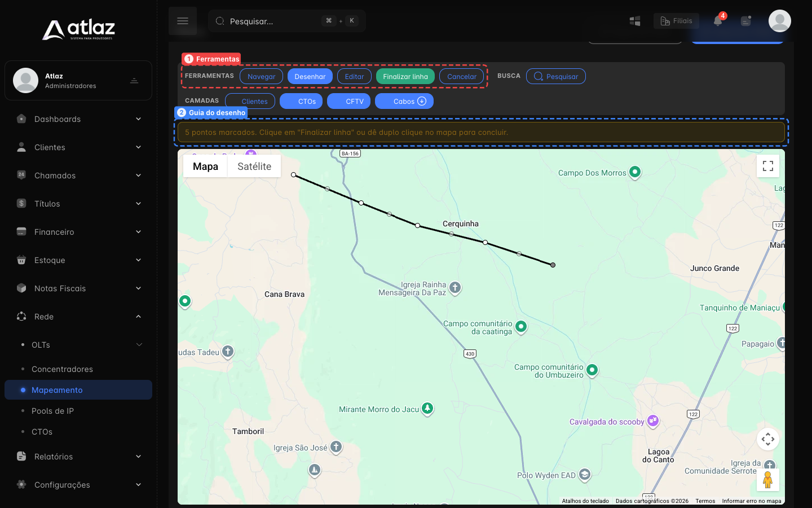Click the Estoque basket icon in the sidebar
Viewport: 812px width, 508px height.
pos(21,260)
